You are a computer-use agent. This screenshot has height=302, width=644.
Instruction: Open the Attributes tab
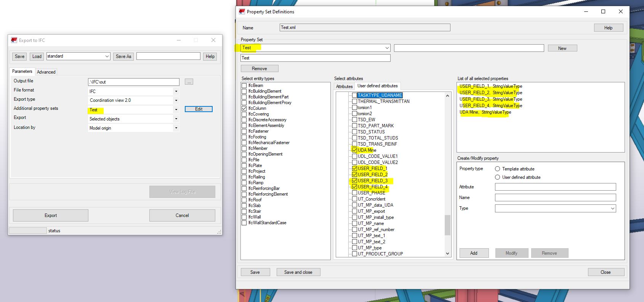tap(344, 87)
